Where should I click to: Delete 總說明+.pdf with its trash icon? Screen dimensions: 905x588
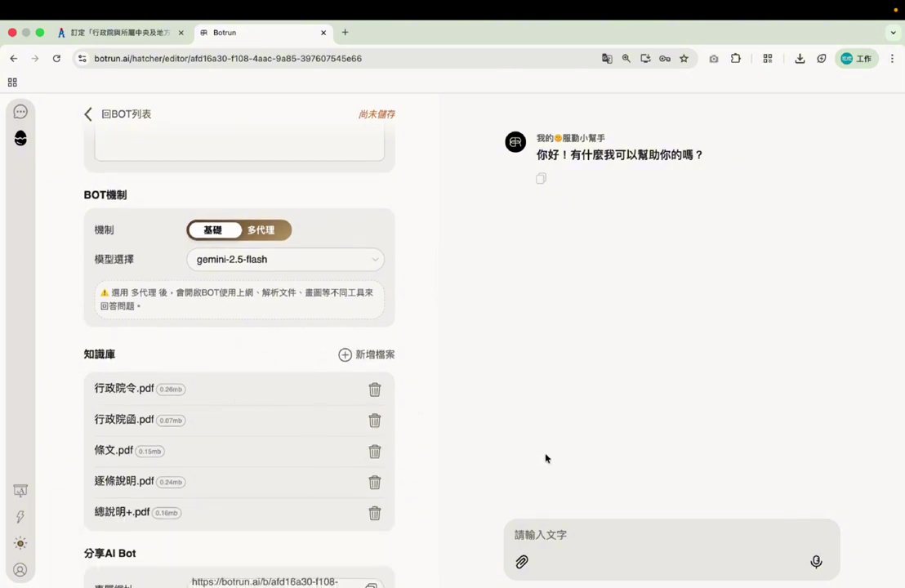click(375, 513)
